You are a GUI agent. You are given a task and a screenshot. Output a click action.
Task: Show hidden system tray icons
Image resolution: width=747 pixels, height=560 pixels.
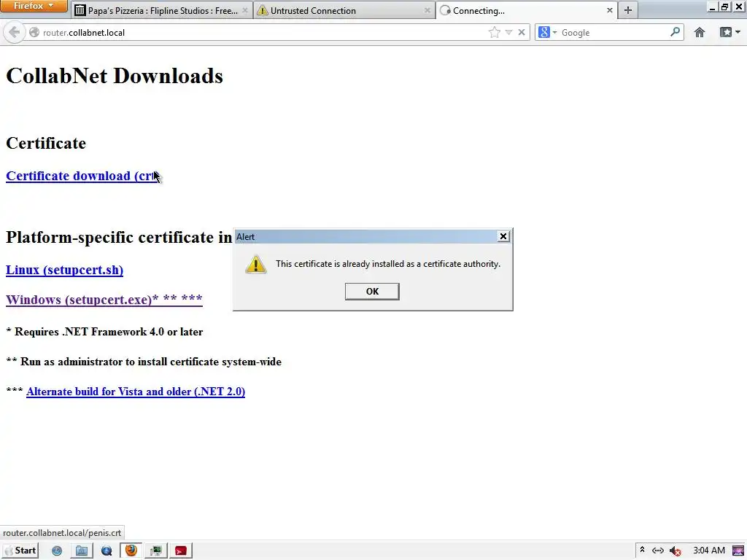tap(642, 550)
